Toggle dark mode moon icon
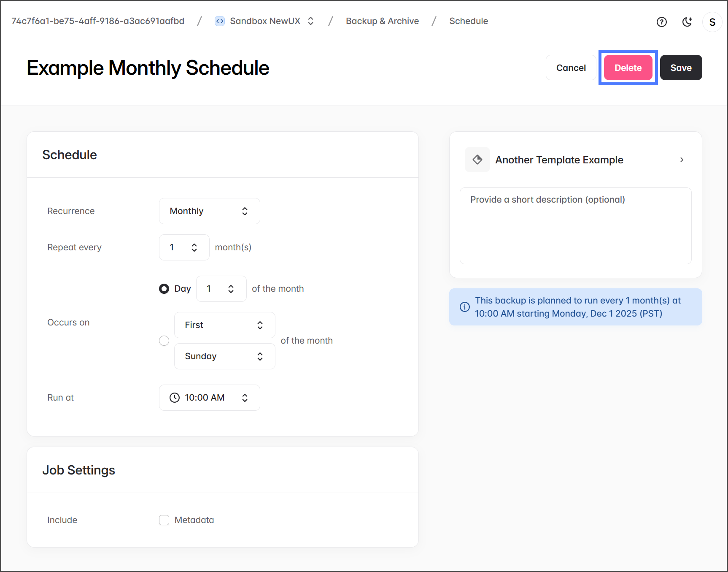728x572 pixels. (x=687, y=22)
